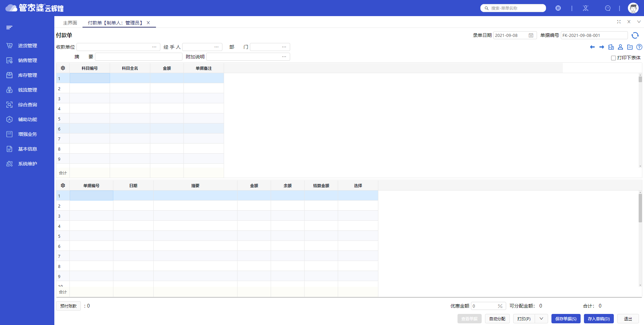Open help with the question mark icon

pyautogui.click(x=639, y=47)
